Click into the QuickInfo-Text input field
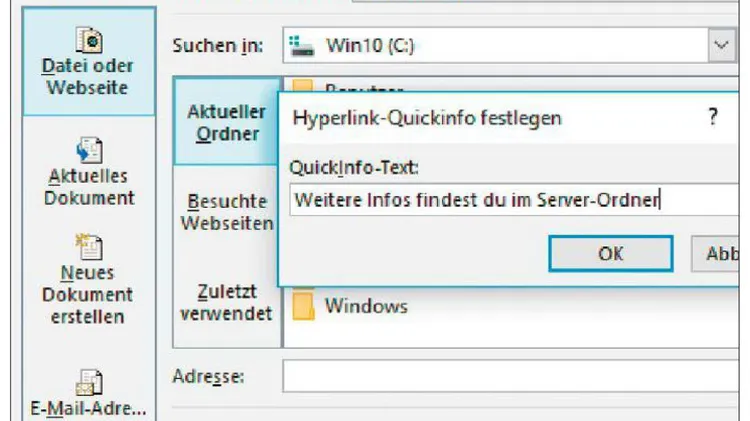The image size is (750, 421). (514, 199)
